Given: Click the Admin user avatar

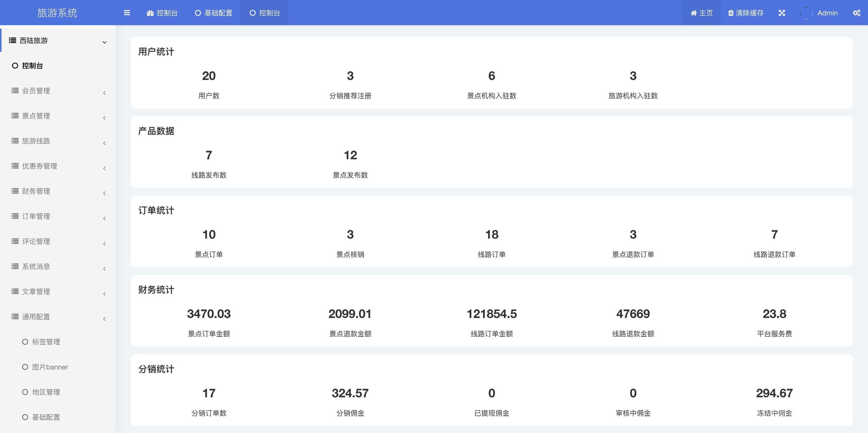Looking at the screenshot, I should [806, 13].
